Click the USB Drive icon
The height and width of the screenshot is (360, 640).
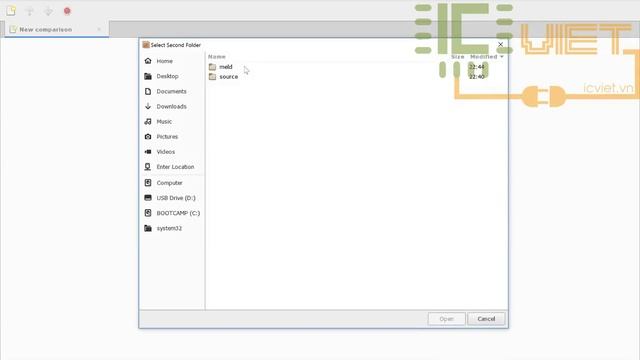click(148, 198)
